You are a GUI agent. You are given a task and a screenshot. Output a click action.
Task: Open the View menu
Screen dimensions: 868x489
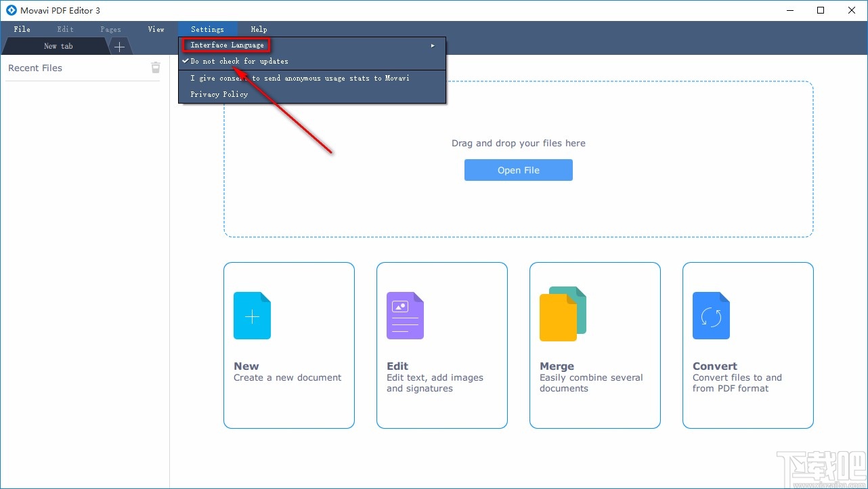tap(156, 29)
